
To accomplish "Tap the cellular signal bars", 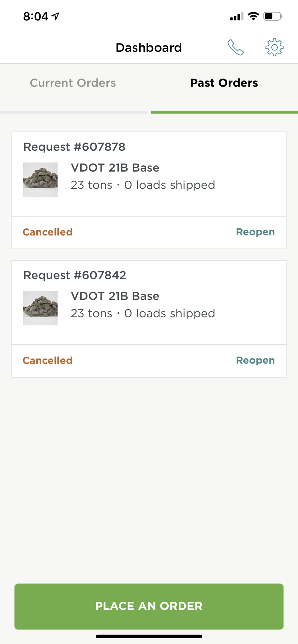I will click(x=237, y=16).
